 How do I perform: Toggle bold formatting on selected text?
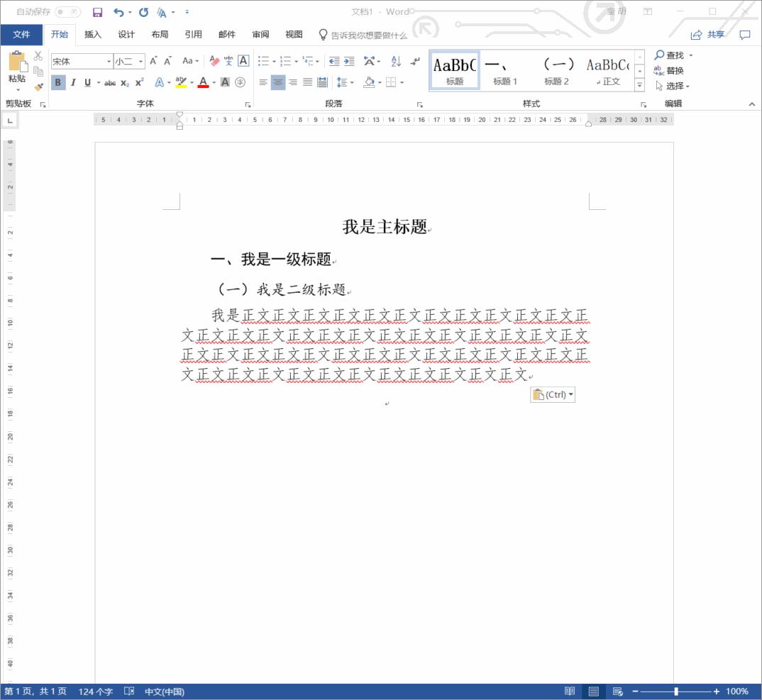[x=58, y=82]
